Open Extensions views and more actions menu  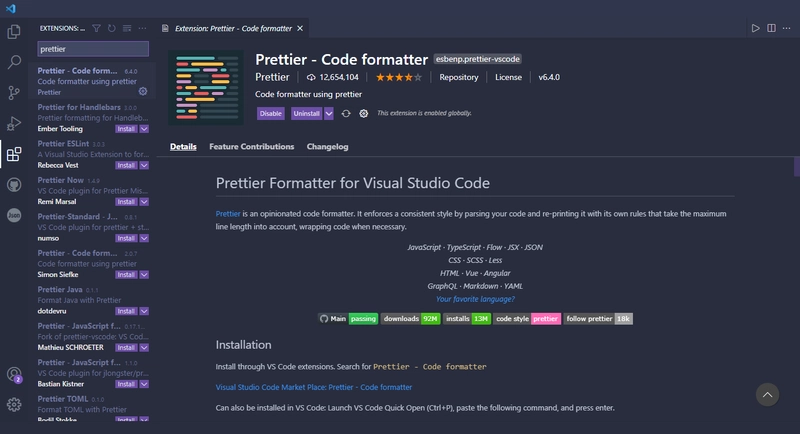coord(142,29)
